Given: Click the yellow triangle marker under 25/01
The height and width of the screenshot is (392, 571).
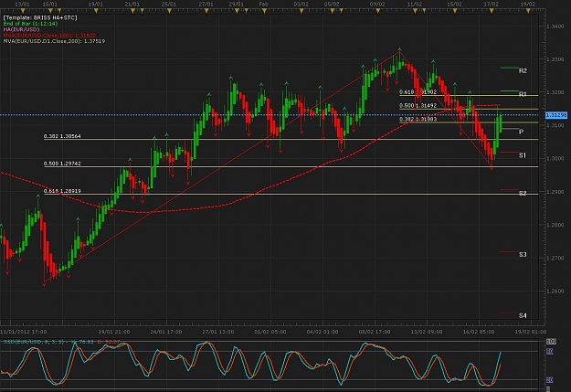Looking at the screenshot, I should (x=169, y=11).
